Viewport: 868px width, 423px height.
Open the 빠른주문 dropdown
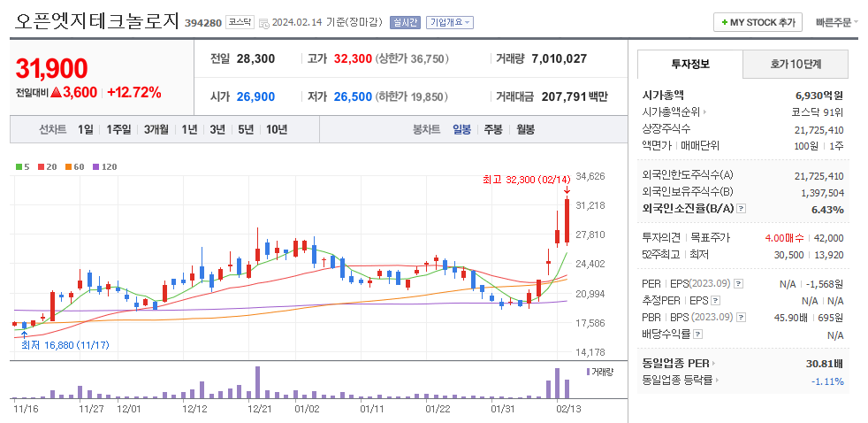coord(836,22)
